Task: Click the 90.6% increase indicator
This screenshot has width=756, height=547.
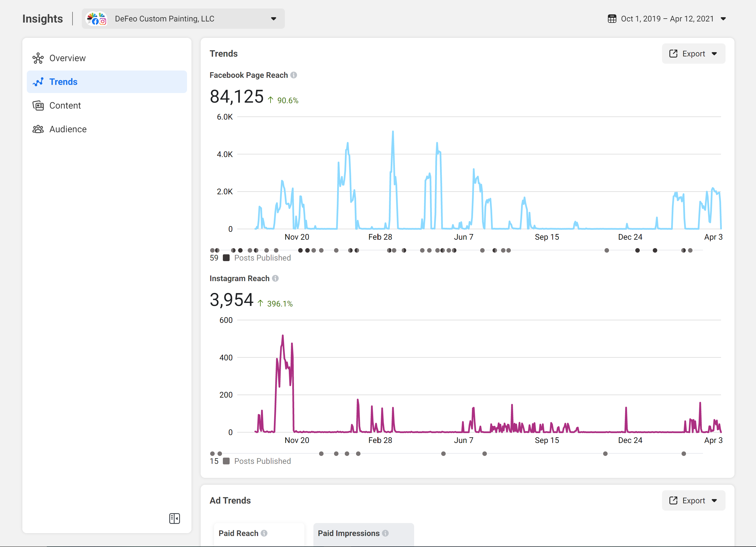Action: pyautogui.click(x=283, y=100)
